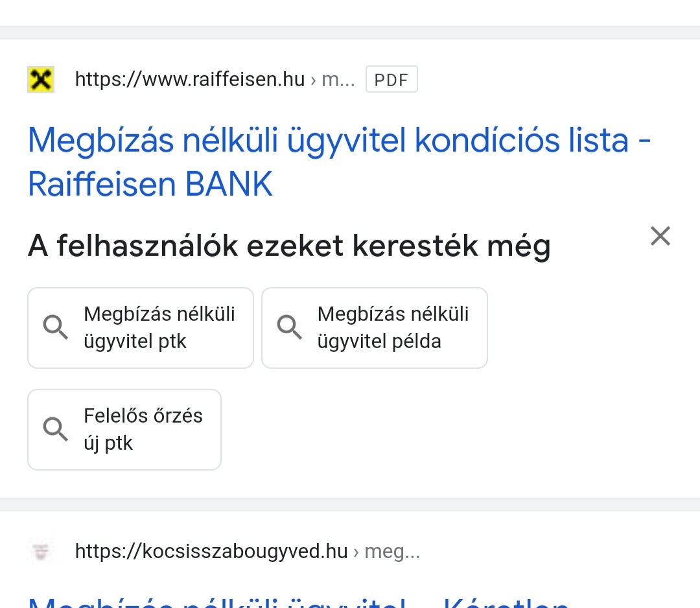The image size is (700, 608).
Task: Open the kocsisszabougyved.hu URL breadcrumb
Action: 248,552
